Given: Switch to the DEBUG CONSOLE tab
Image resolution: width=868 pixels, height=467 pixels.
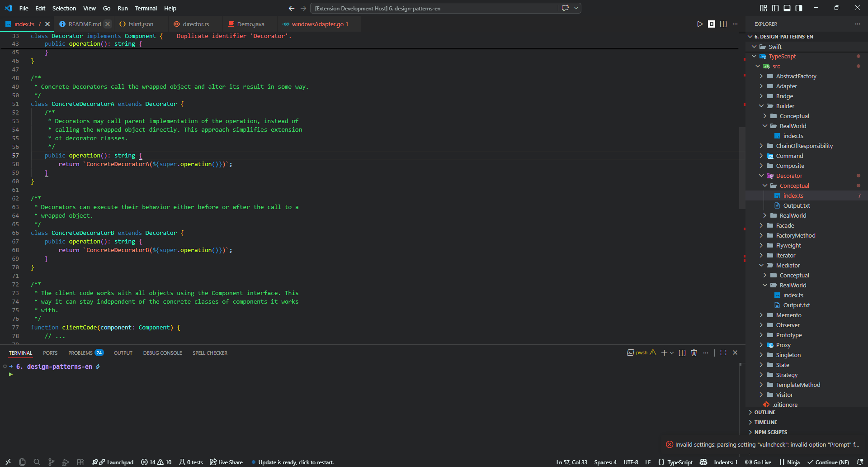Looking at the screenshot, I should pyautogui.click(x=162, y=353).
